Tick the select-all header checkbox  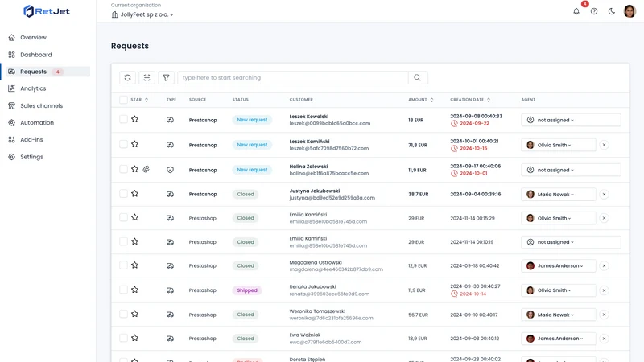123,99
